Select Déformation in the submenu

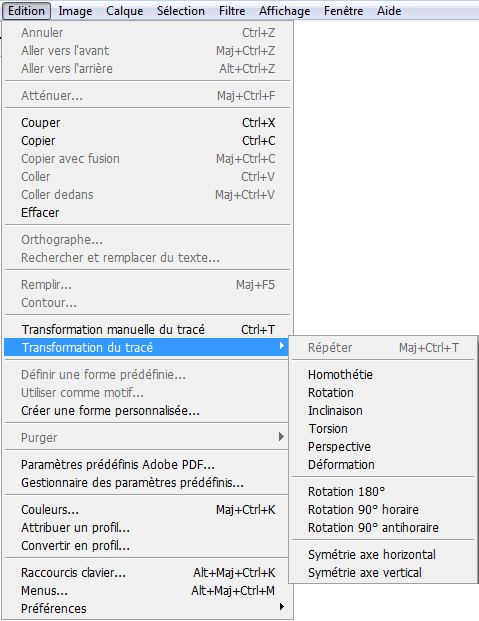pos(383,465)
